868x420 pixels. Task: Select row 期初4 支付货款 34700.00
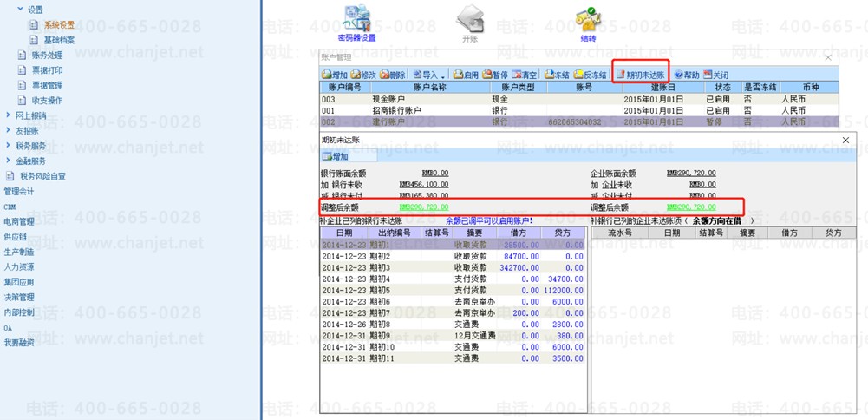[x=453, y=279]
